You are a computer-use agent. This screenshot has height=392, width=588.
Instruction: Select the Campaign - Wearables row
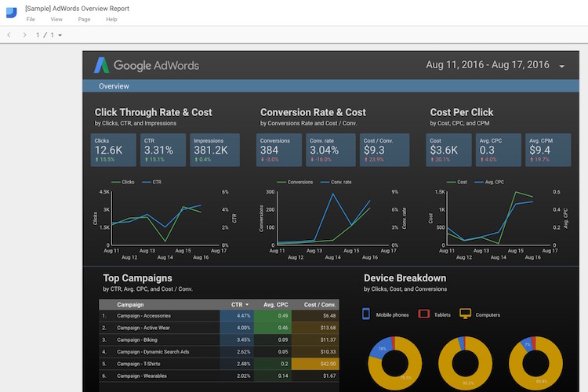coord(219,376)
